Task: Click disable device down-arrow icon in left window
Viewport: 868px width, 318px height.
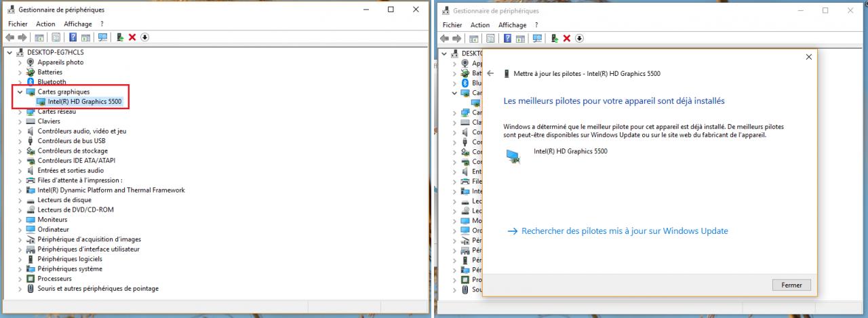Action: [144, 37]
